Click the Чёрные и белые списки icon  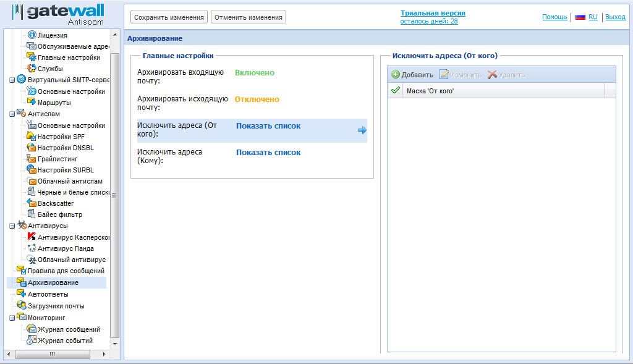32,192
